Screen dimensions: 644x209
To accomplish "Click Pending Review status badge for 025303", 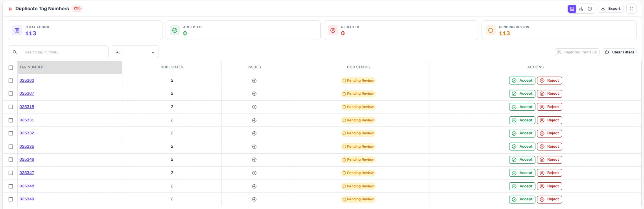I will pos(358,81).
